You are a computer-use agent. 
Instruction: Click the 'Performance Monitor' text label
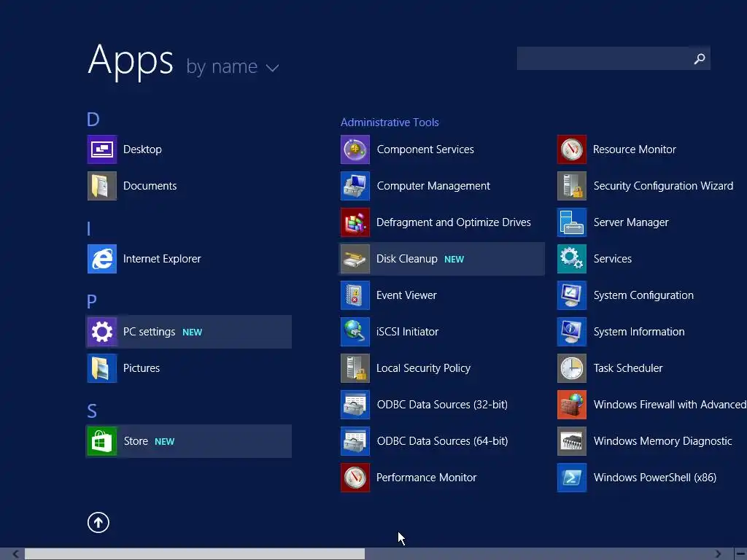click(426, 478)
